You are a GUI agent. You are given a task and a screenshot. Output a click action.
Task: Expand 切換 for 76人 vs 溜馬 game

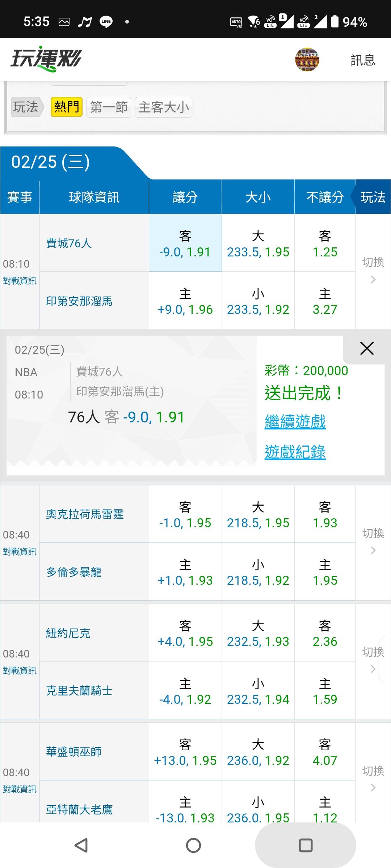(373, 271)
